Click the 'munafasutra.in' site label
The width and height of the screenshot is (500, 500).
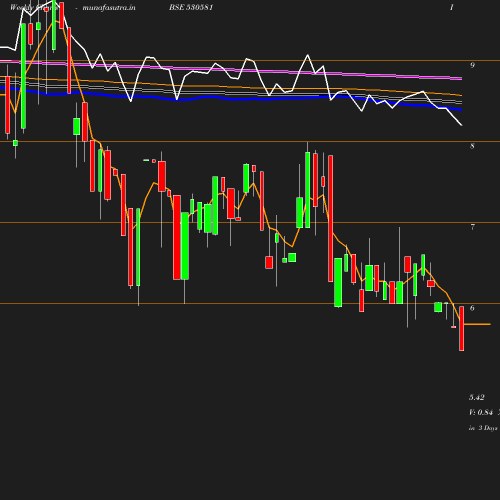coord(109,7)
